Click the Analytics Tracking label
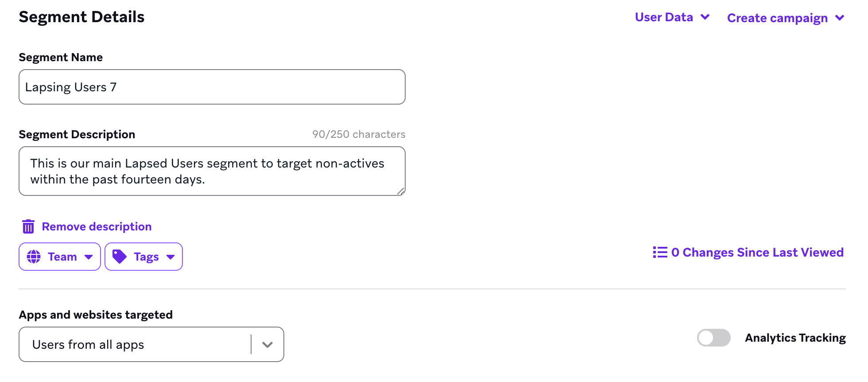The width and height of the screenshot is (868, 382). pos(795,338)
